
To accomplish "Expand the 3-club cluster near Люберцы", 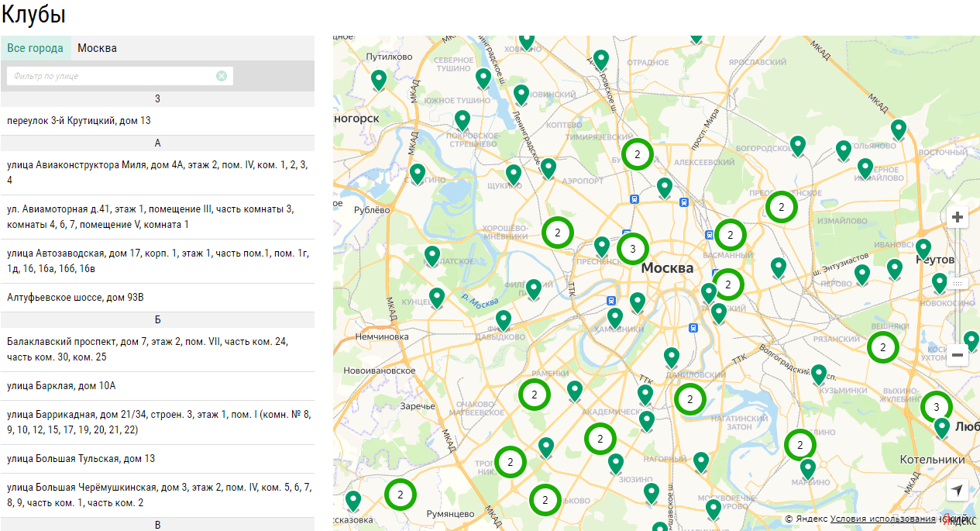I will pos(937,407).
